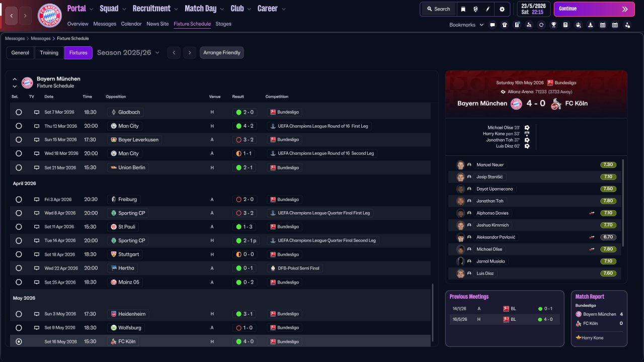Click the trophy competitions shortcut icon
Screen dimensions: 644x362
coord(553,25)
